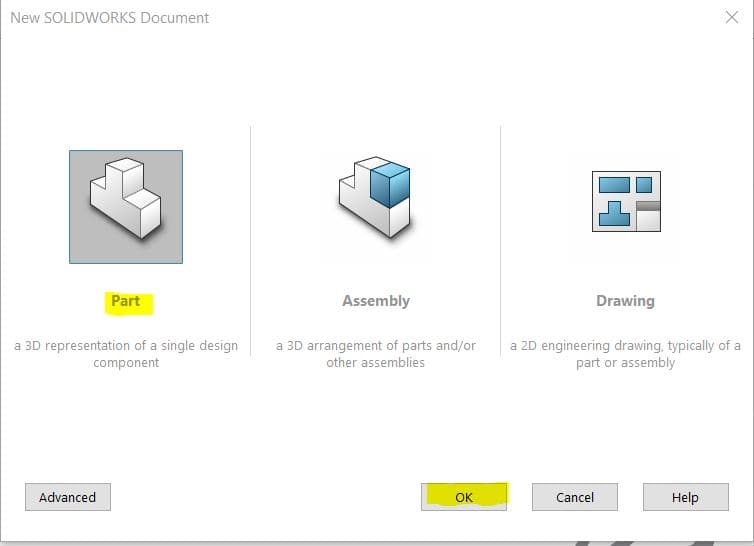Confirm with the OK button
754x546 pixels.
coord(464,497)
